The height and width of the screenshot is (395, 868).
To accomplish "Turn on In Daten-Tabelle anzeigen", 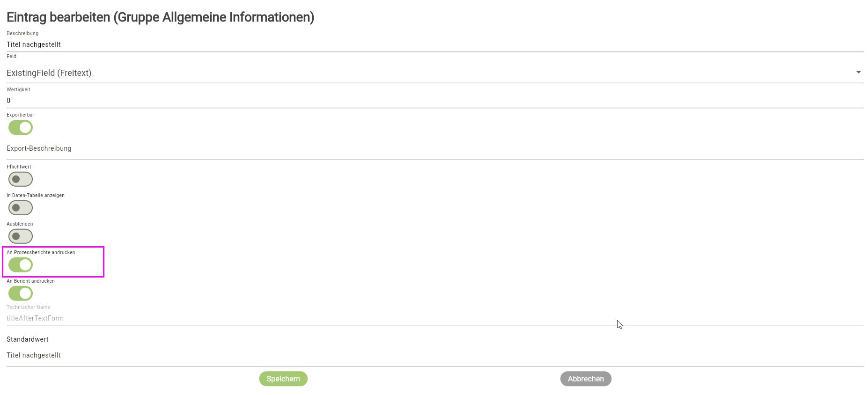I will pyautogui.click(x=21, y=208).
